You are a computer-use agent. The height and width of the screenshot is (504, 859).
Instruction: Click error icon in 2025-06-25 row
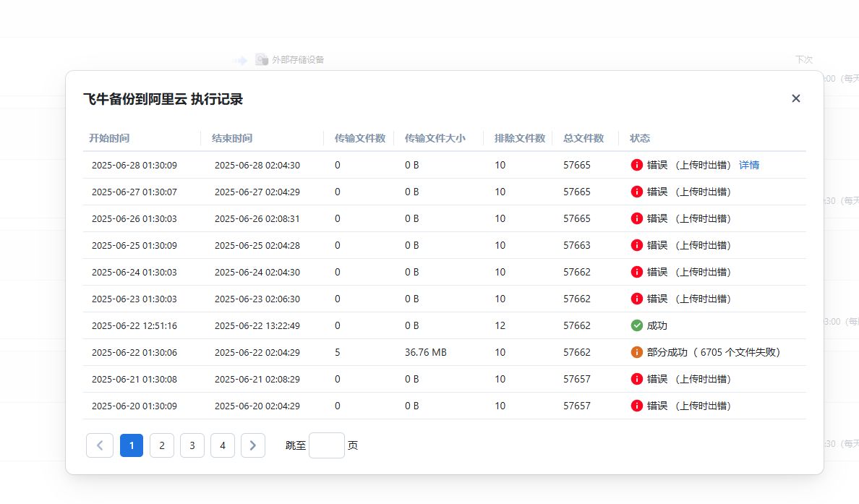(636, 245)
